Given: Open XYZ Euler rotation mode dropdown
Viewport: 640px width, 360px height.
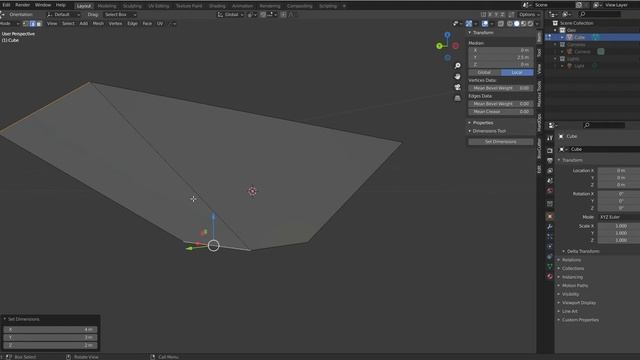Looking at the screenshot, I should [x=619, y=217].
